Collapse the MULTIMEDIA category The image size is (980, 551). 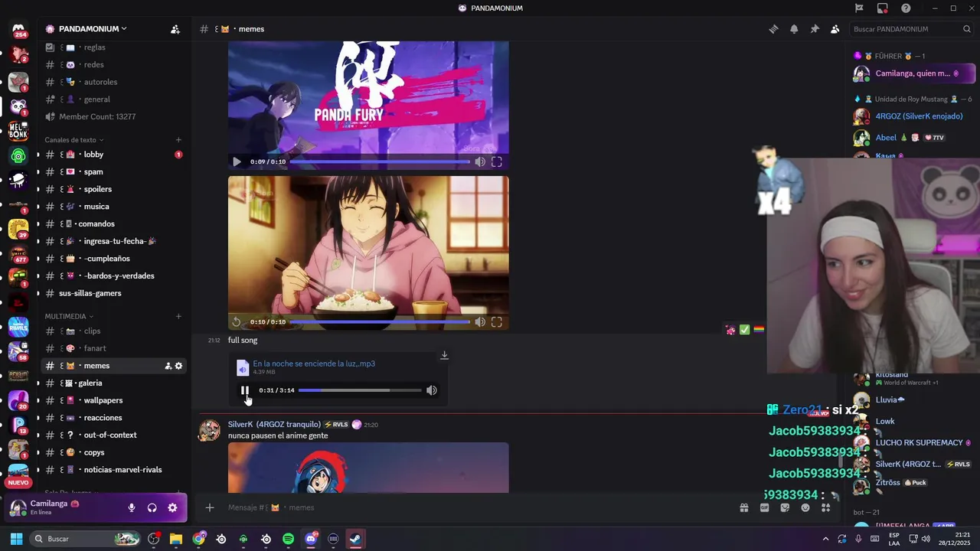[x=69, y=316]
